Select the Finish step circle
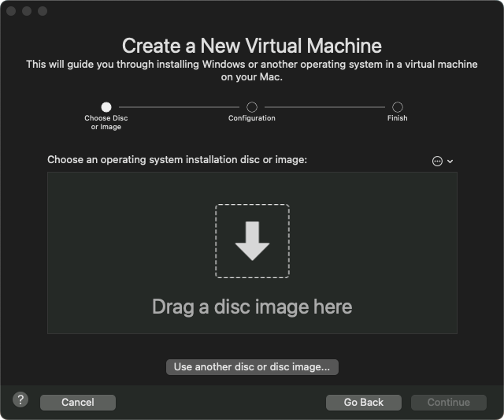This screenshot has height=420, width=504. [x=398, y=106]
